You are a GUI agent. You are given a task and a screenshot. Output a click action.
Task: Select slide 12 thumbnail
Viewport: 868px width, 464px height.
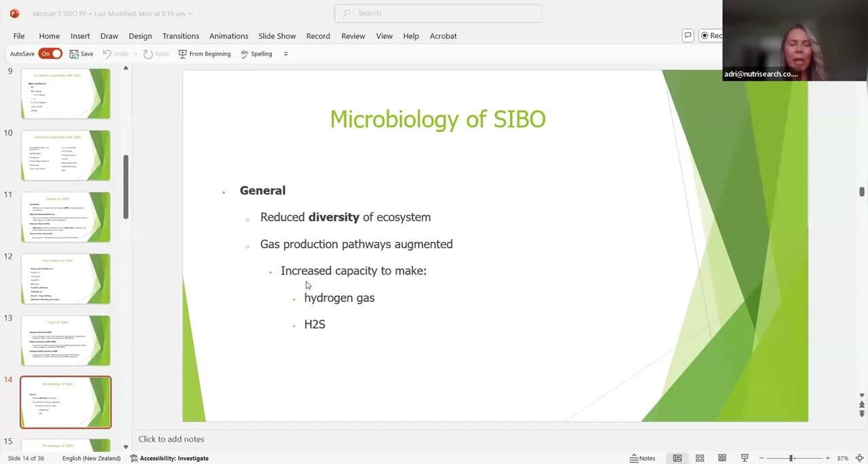[65, 279]
